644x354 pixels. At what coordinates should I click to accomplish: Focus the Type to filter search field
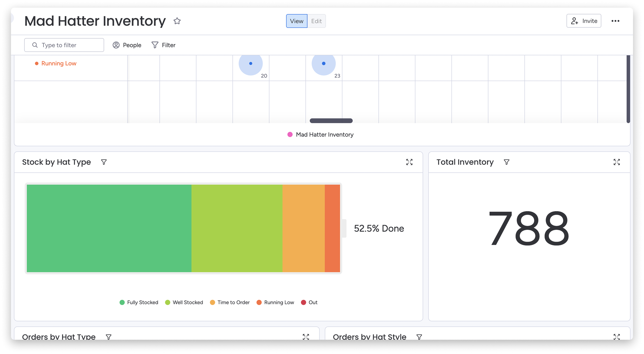click(x=64, y=45)
